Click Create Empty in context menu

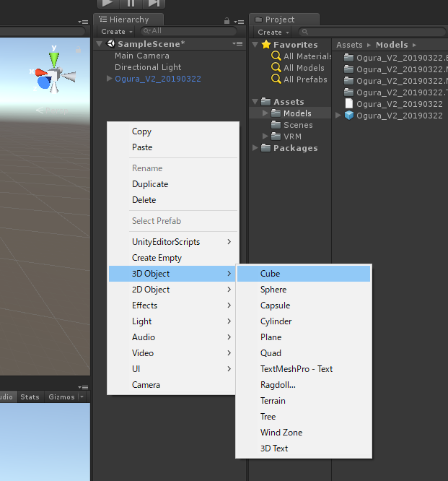point(157,258)
